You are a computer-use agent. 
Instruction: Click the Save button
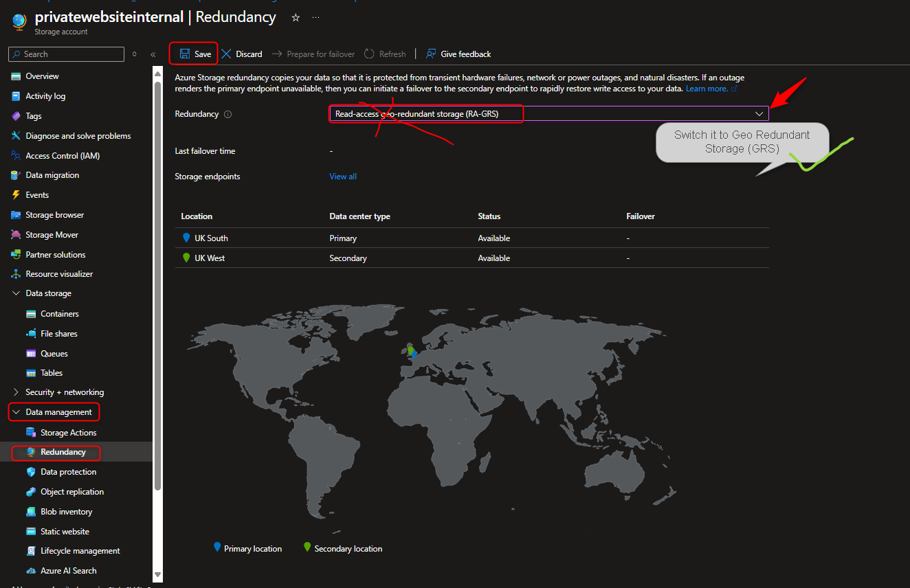pos(193,54)
